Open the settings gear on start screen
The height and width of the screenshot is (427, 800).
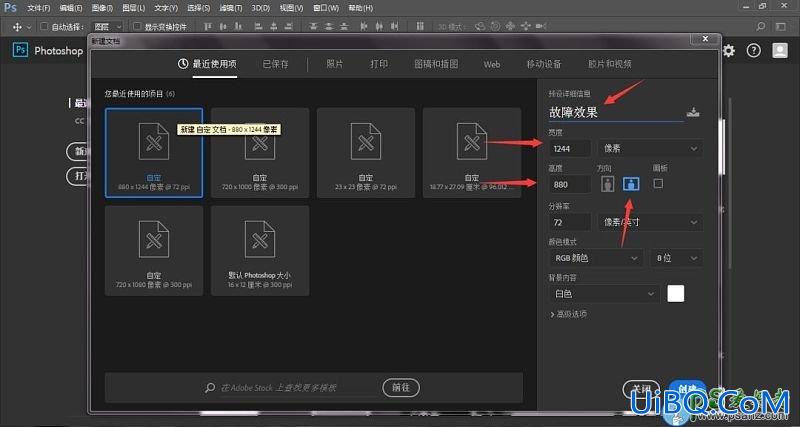tap(729, 51)
